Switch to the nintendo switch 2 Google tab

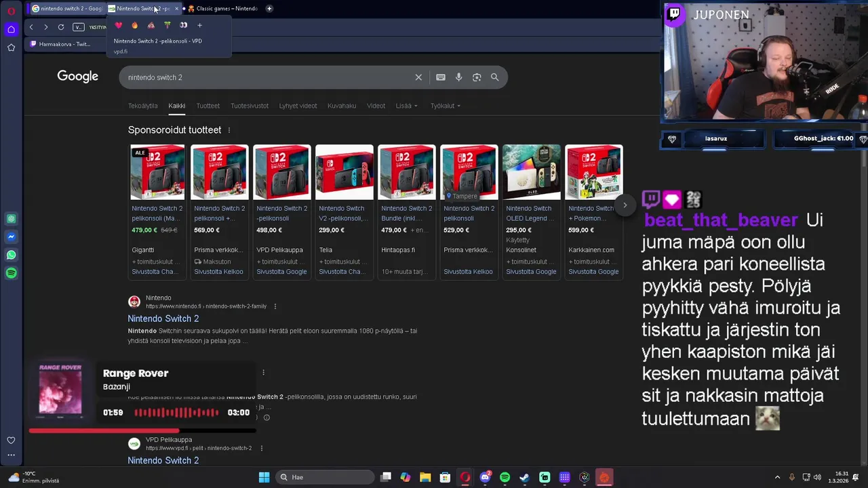66,9
